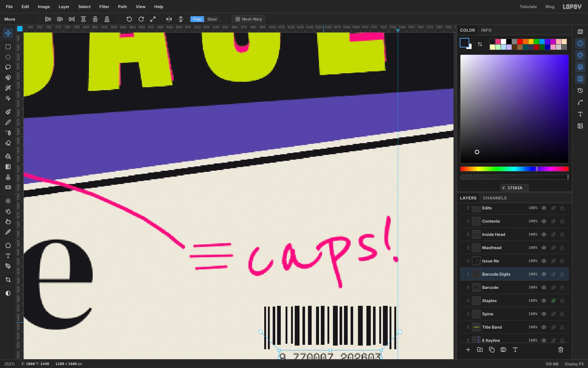Viewport: 588px width, 368px height.
Task: Open the Filter menu
Action: (x=104, y=7)
